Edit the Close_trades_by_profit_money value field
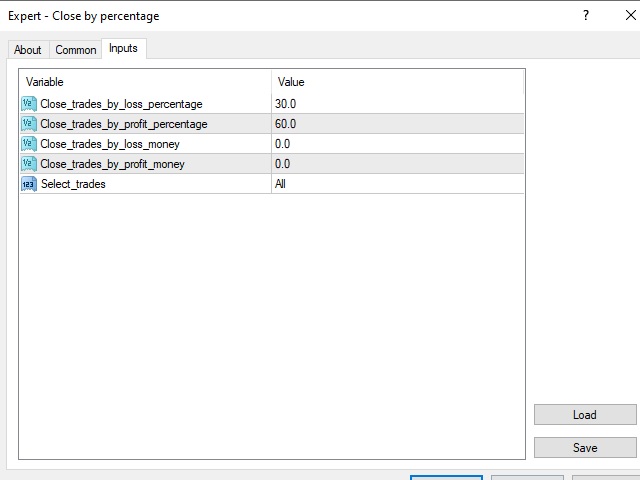The height and width of the screenshot is (480, 640). (396, 164)
